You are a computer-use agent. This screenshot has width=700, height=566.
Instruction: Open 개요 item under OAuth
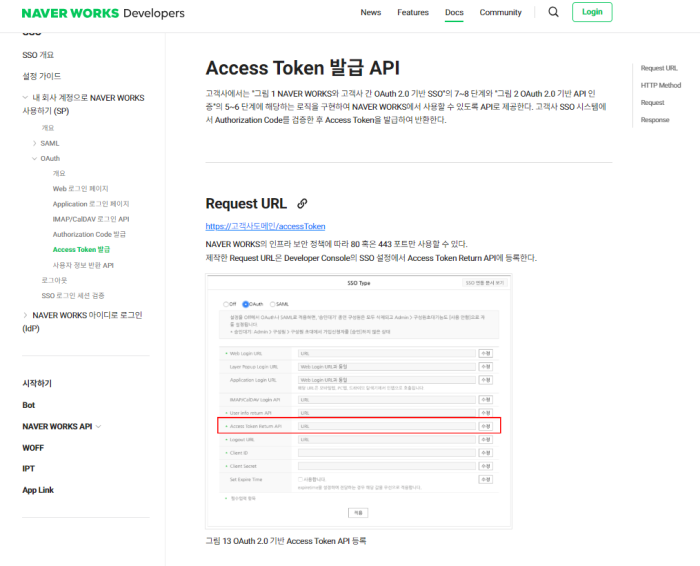59,173
